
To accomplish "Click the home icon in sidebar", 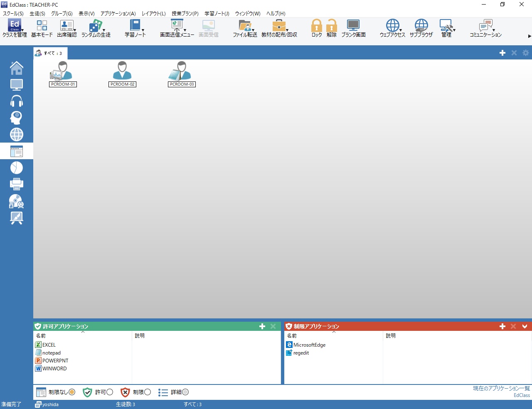I will [x=17, y=68].
